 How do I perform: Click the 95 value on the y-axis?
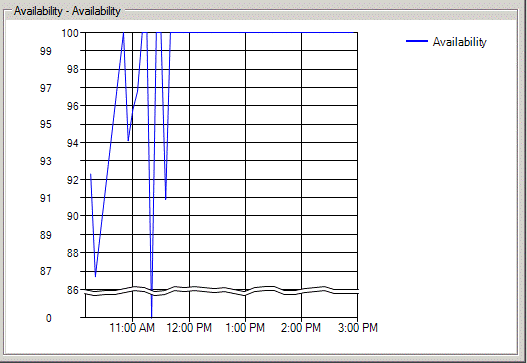(x=46, y=124)
